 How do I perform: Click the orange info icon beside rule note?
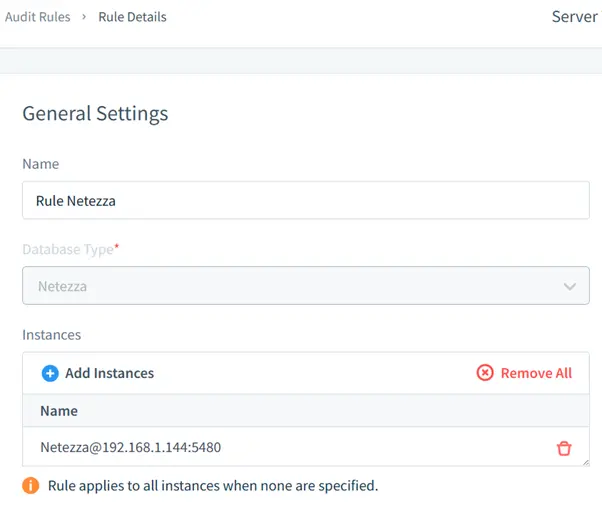(31, 486)
